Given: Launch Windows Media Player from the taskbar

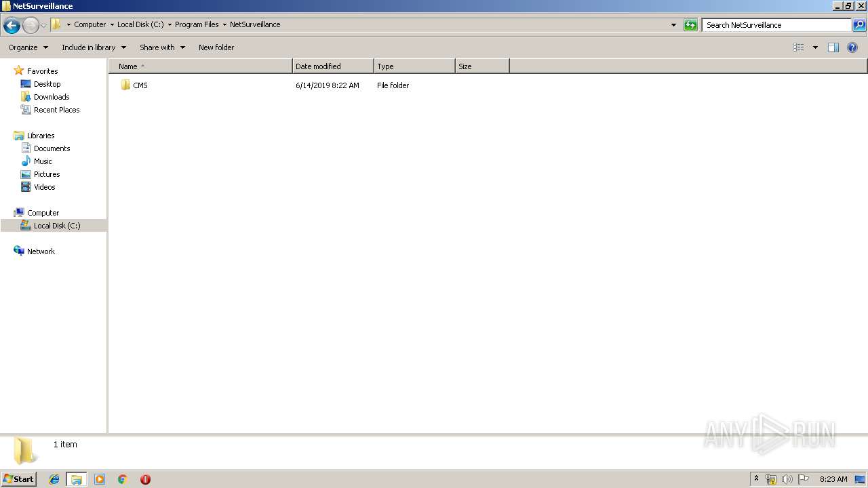Looking at the screenshot, I should 100,479.
